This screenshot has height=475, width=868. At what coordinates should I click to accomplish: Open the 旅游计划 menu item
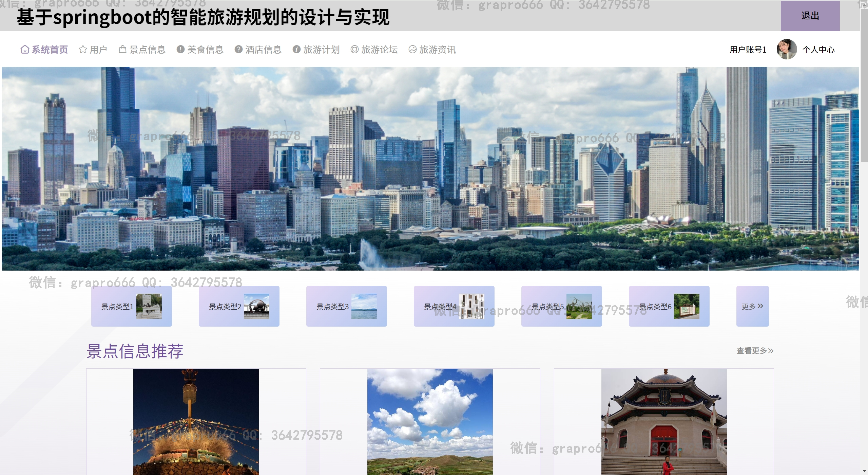(321, 50)
